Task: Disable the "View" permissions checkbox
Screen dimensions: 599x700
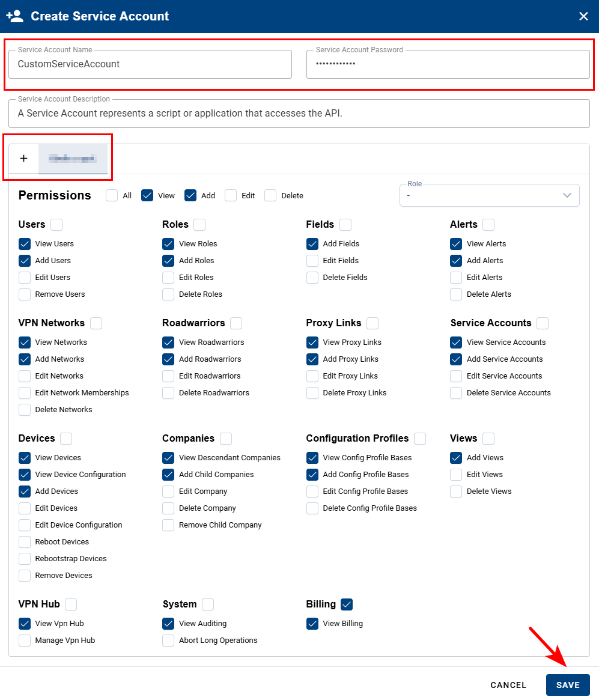Action: click(147, 195)
